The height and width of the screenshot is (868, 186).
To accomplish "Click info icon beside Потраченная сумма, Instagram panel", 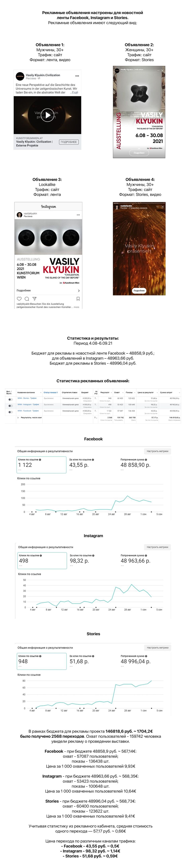I will [146, 555].
